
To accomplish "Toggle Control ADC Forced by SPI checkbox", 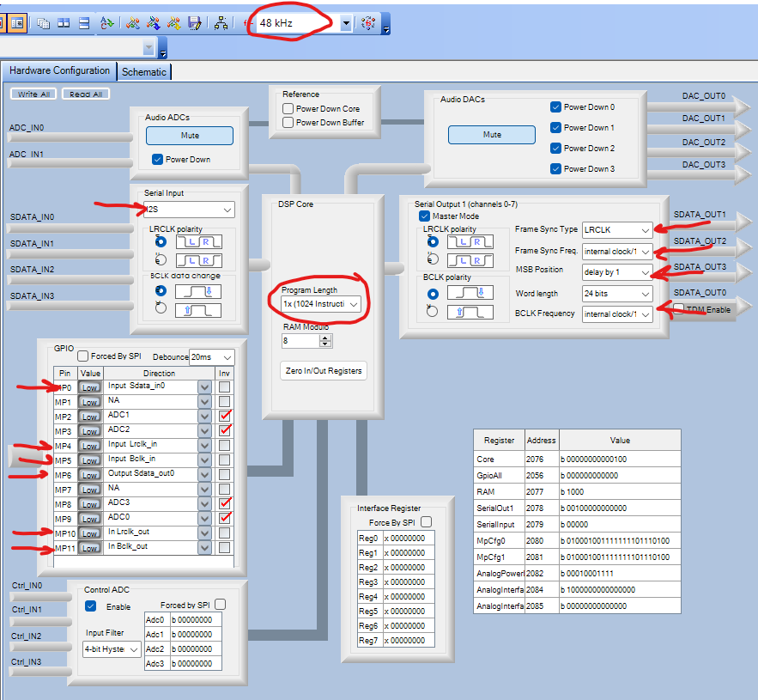I will [221, 604].
